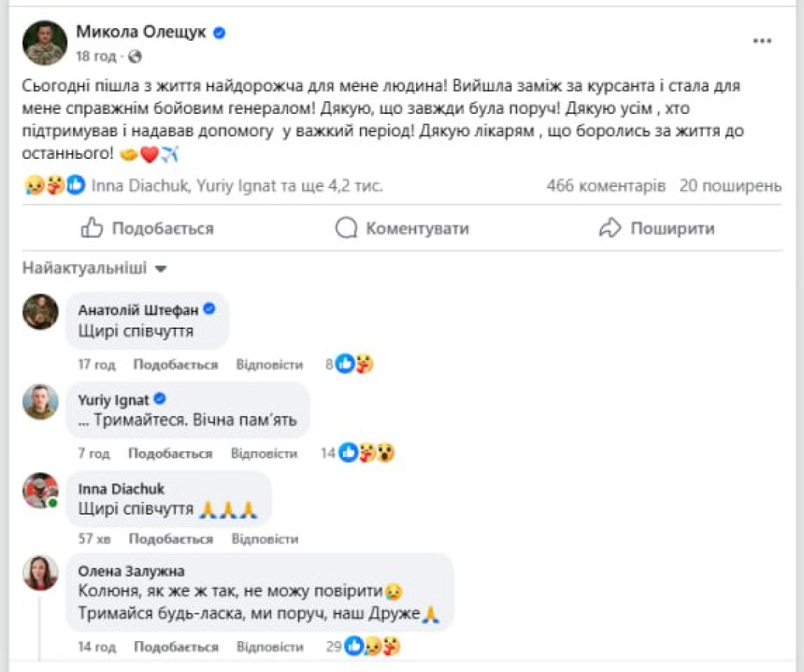Click Подобається under Yuriy Ignat's comment
The width and height of the screenshot is (804, 672).
[170, 453]
